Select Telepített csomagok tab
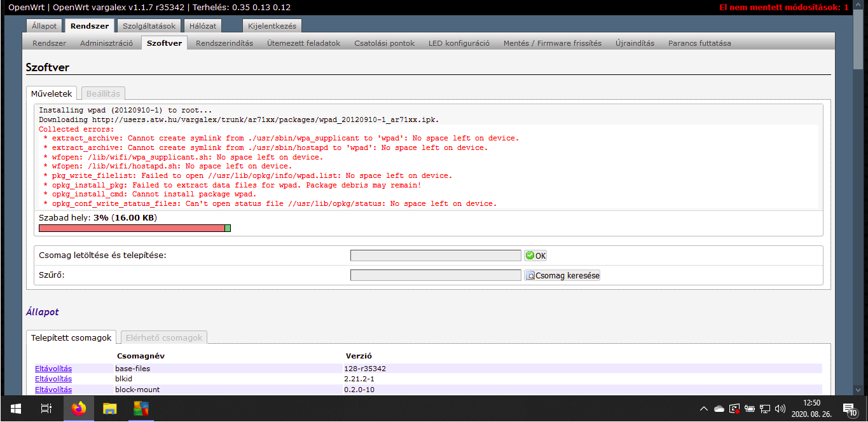This screenshot has height=422, width=868. [x=71, y=337]
